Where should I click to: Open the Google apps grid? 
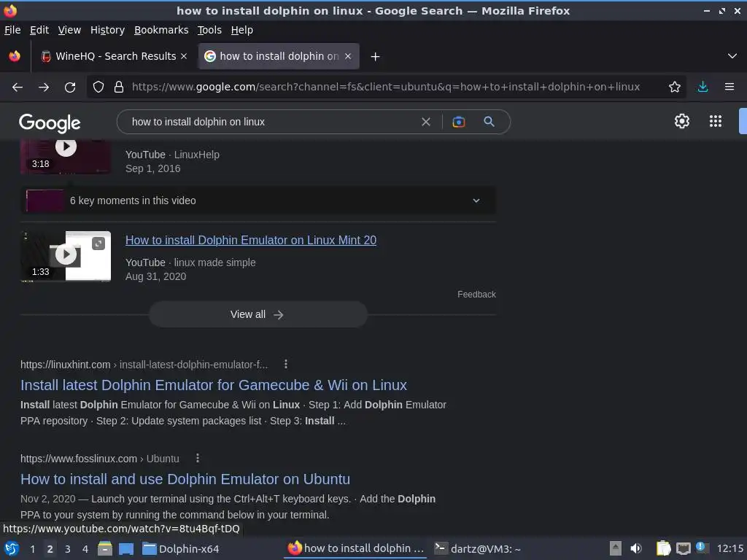click(716, 122)
